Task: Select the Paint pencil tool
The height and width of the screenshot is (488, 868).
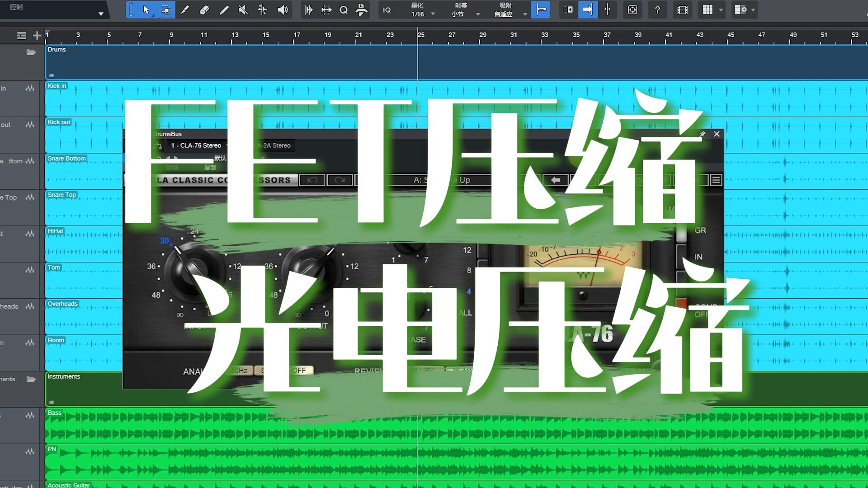Action: pos(224,10)
